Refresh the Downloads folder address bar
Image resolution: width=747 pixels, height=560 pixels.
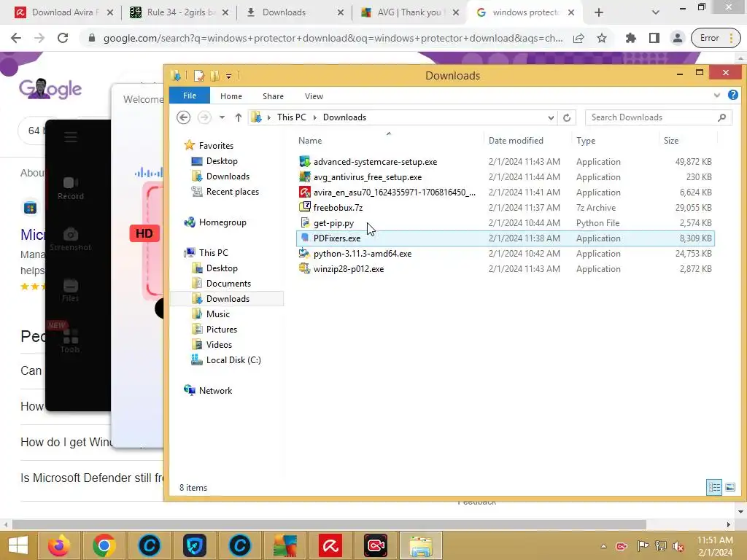566,117
